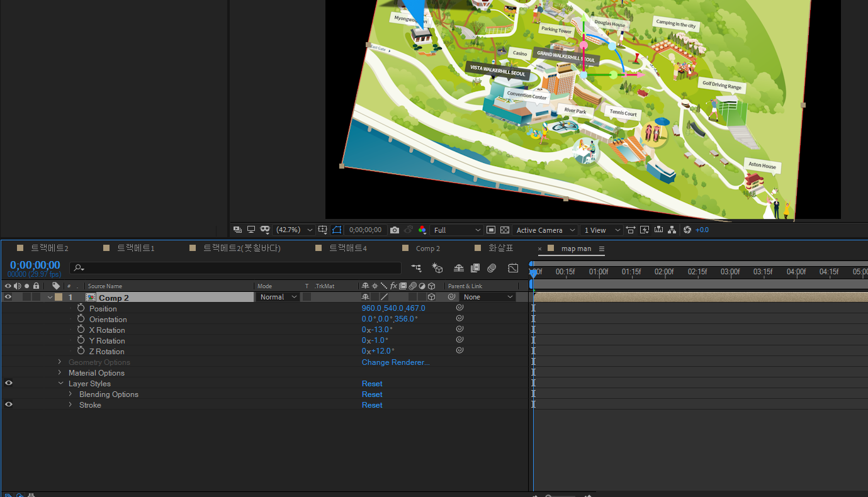
Task: Click stopwatch for X Rotation
Action: (81, 329)
